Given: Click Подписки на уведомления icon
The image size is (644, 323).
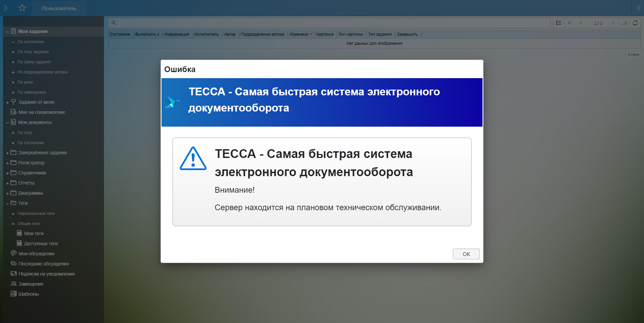Looking at the screenshot, I should coord(13,273).
